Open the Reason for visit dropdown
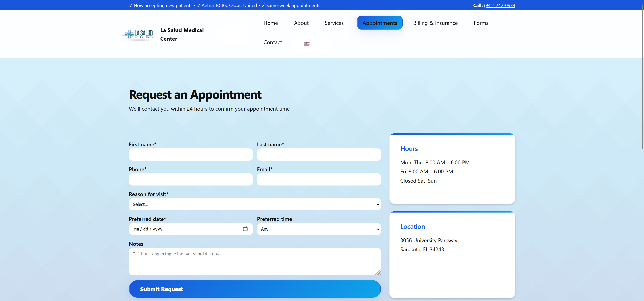The height and width of the screenshot is (301, 644). click(x=254, y=204)
